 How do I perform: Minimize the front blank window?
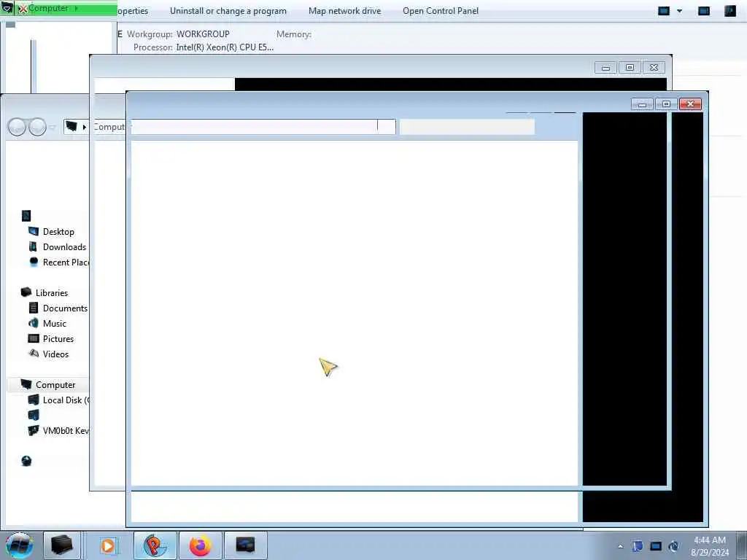click(642, 104)
